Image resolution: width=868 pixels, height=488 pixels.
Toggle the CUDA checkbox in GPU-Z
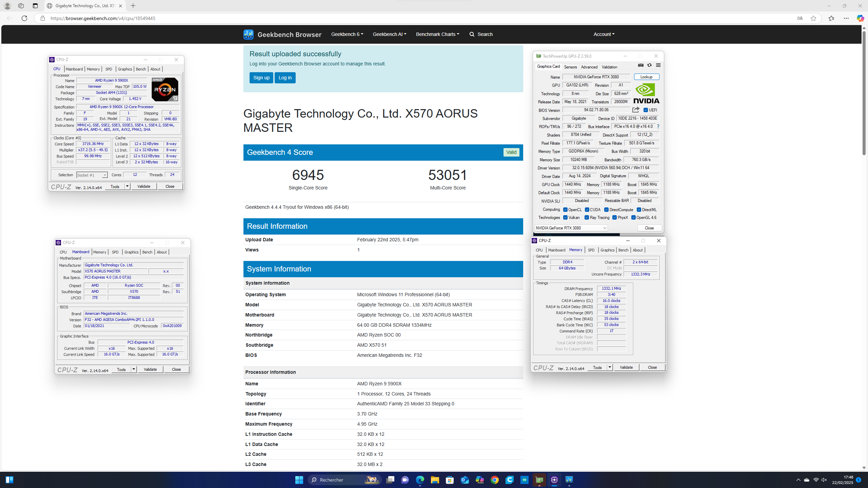pos(587,210)
